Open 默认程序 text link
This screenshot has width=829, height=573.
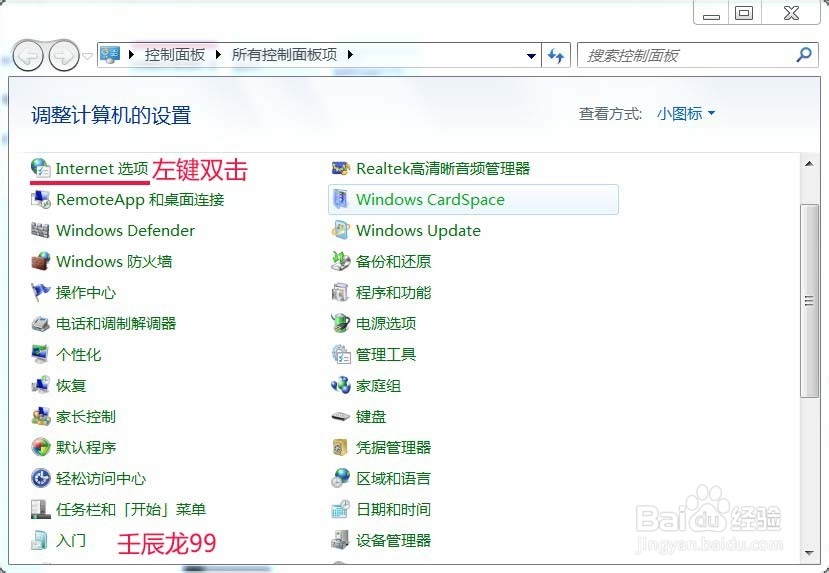(x=86, y=448)
